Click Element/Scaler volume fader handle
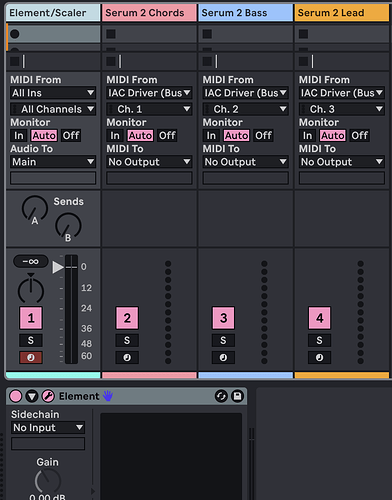392x500 pixels. pyautogui.click(x=58, y=267)
